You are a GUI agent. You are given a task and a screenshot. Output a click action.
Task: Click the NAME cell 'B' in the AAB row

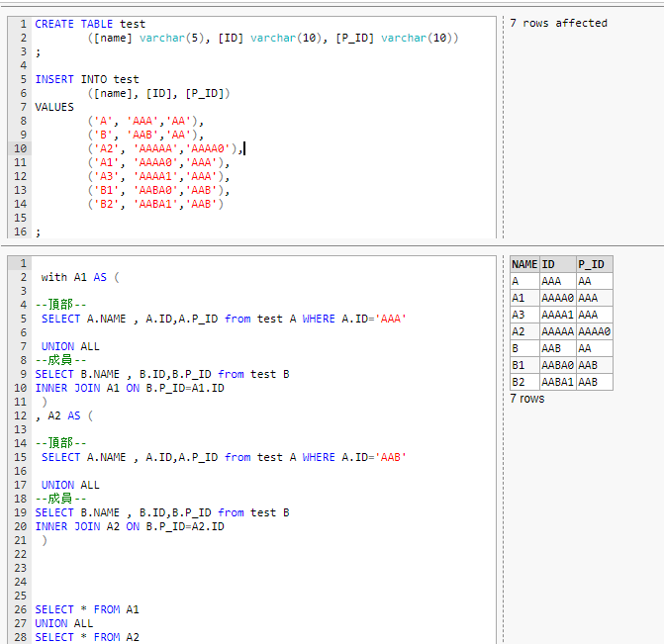pos(524,348)
